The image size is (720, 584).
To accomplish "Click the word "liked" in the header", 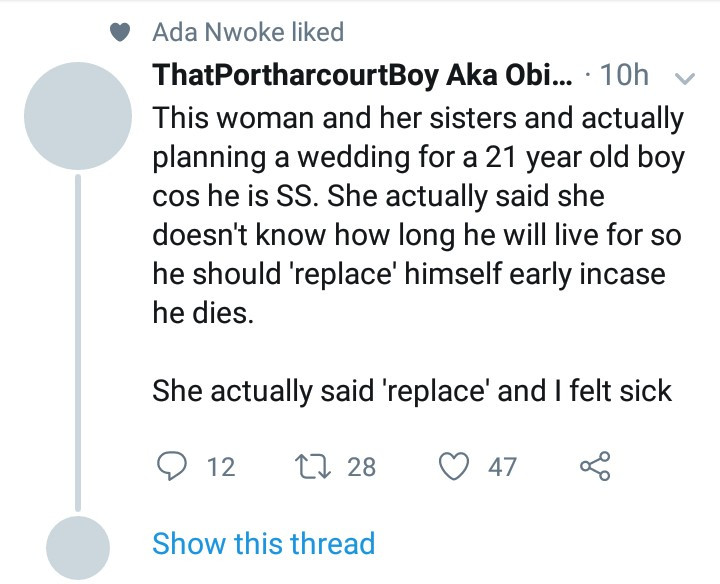I will (314, 33).
